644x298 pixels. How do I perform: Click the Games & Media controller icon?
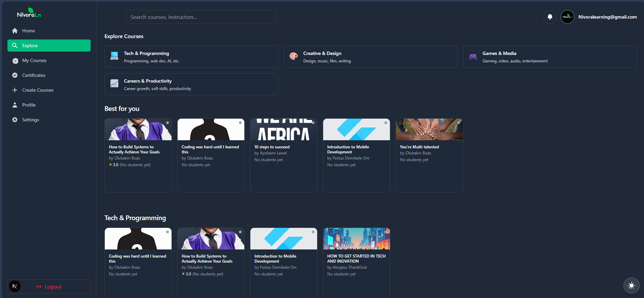(x=473, y=57)
